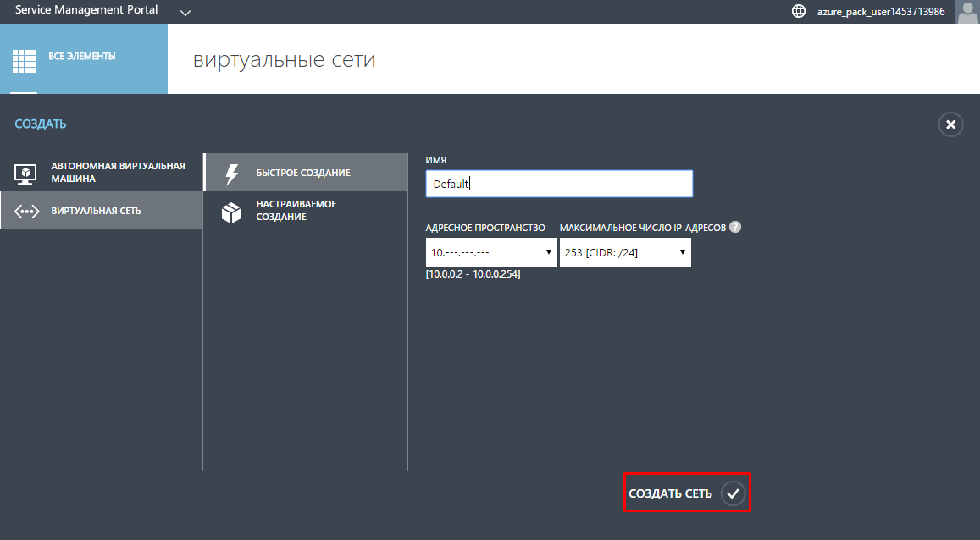Focus the ИМЯ text field
Image resolution: width=980 pixels, height=540 pixels.
click(x=559, y=184)
